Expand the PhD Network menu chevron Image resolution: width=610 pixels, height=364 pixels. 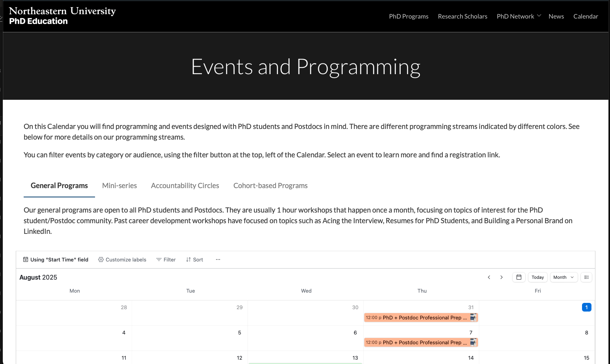[539, 16]
